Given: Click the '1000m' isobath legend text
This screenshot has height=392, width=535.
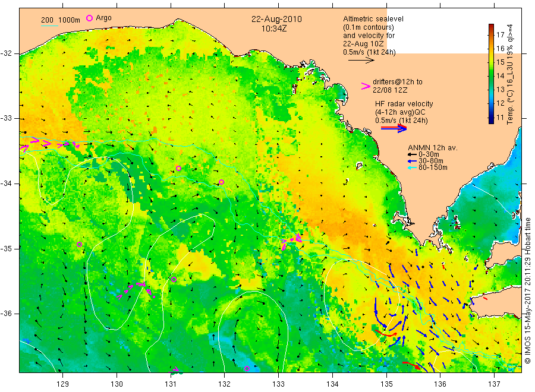Looking at the screenshot, I should coord(70,20).
